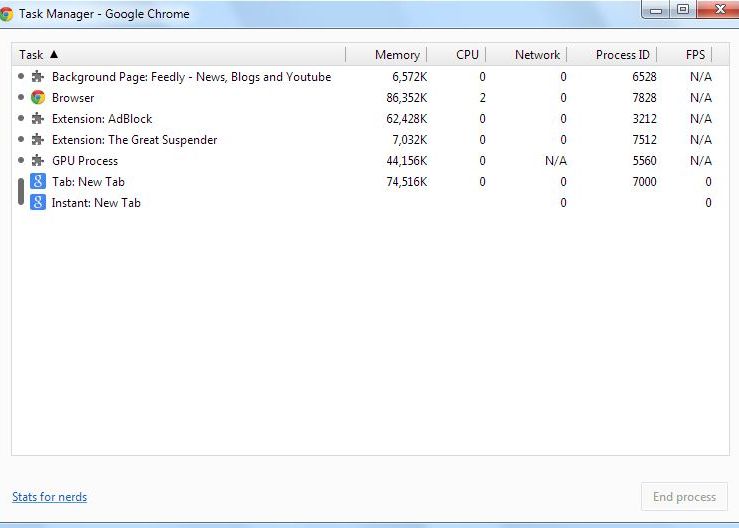This screenshot has height=528, width=739.
Task: Sort by the Task column header
Action: 179,55
